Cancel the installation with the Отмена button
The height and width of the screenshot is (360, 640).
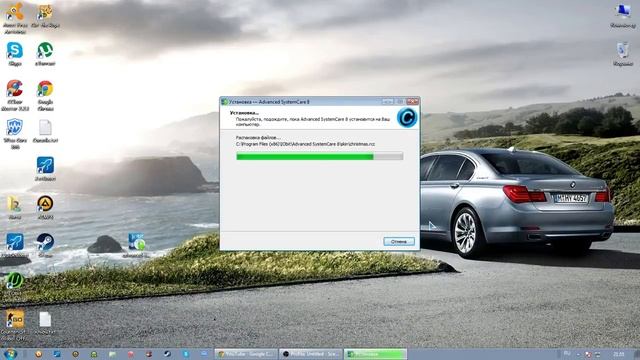click(x=399, y=242)
